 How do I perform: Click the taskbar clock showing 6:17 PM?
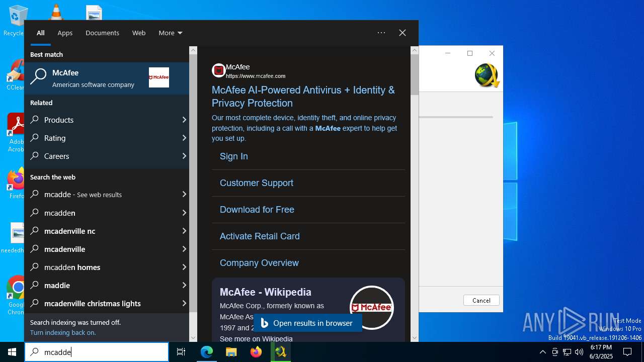601,352
